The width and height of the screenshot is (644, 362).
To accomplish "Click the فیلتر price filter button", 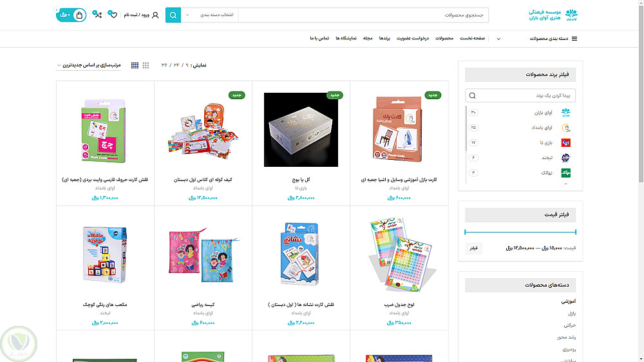I will [473, 248].
